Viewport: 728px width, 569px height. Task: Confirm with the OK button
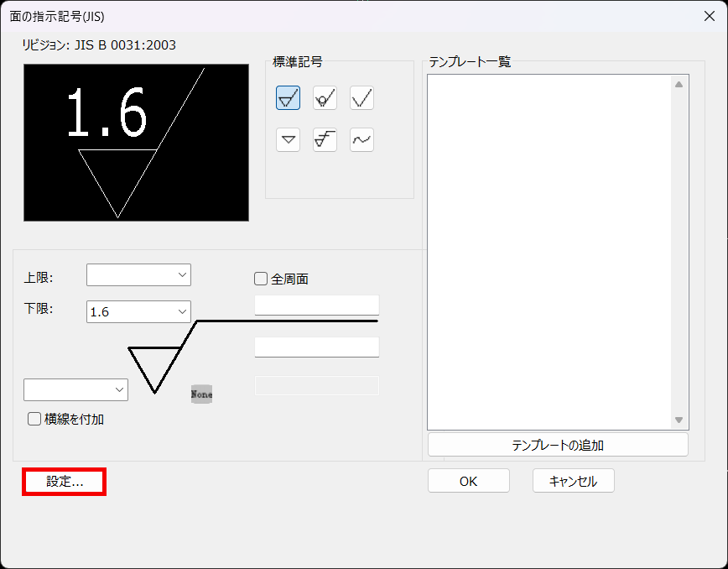(x=469, y=481)
